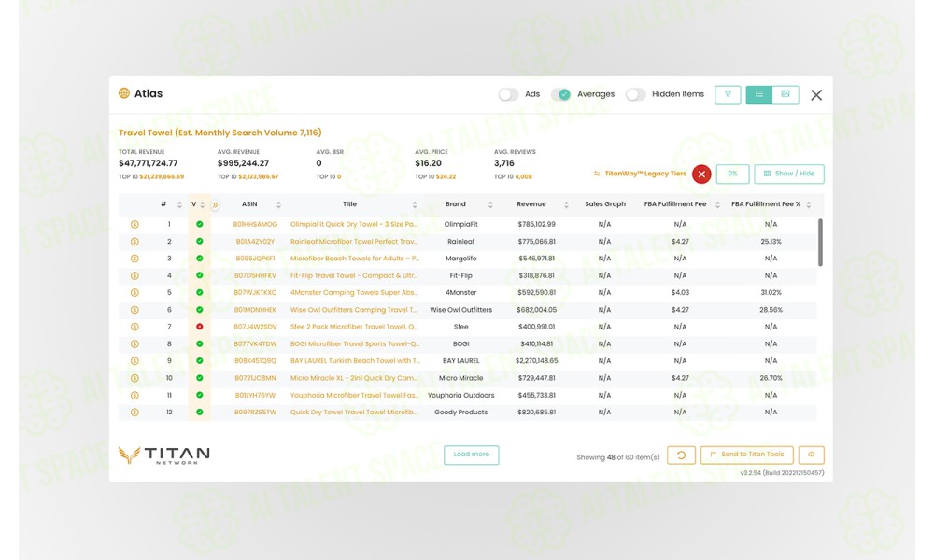The height and width of the screenshot is (560, 934).
Task: Click dollar icon for Micro Miracle row
Action: point(134,378)
